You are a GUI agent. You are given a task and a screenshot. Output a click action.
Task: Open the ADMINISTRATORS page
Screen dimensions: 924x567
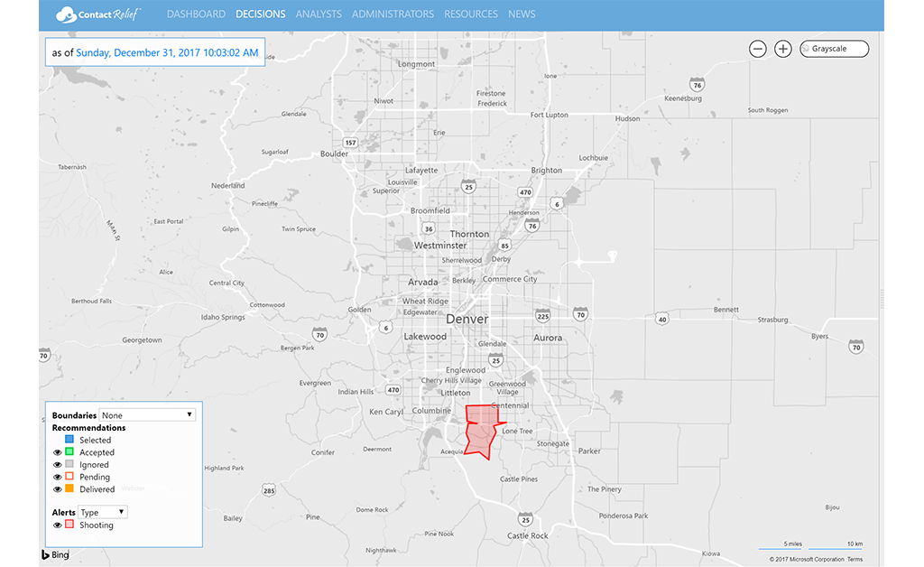(393, 14)
